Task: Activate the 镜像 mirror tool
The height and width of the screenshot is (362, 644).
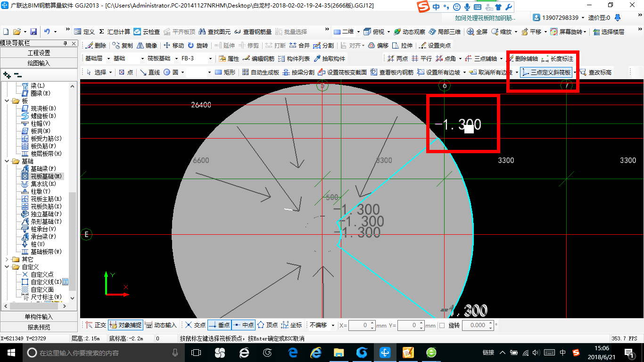Action: (x=147, y=46)
